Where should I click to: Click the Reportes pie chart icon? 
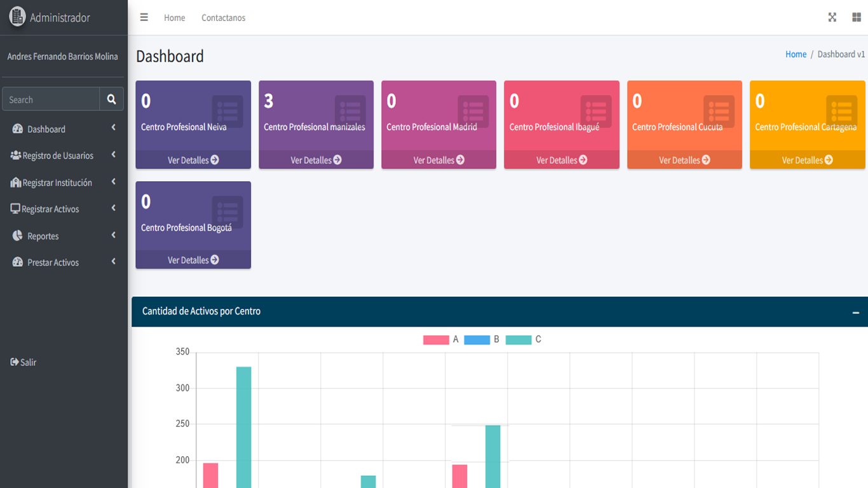[x=17, y=235]
